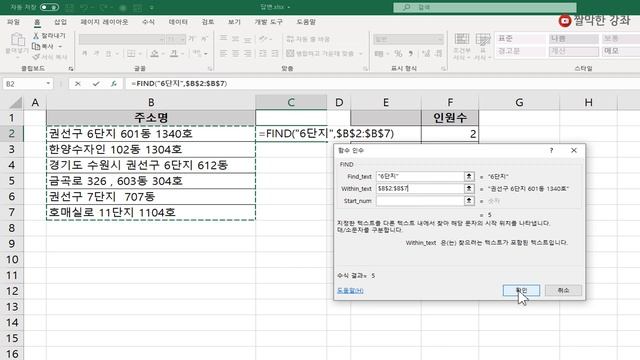Open the Name Box dropdown arrow
This screenshot has width=640, height=360.
(x=48, y=84)
